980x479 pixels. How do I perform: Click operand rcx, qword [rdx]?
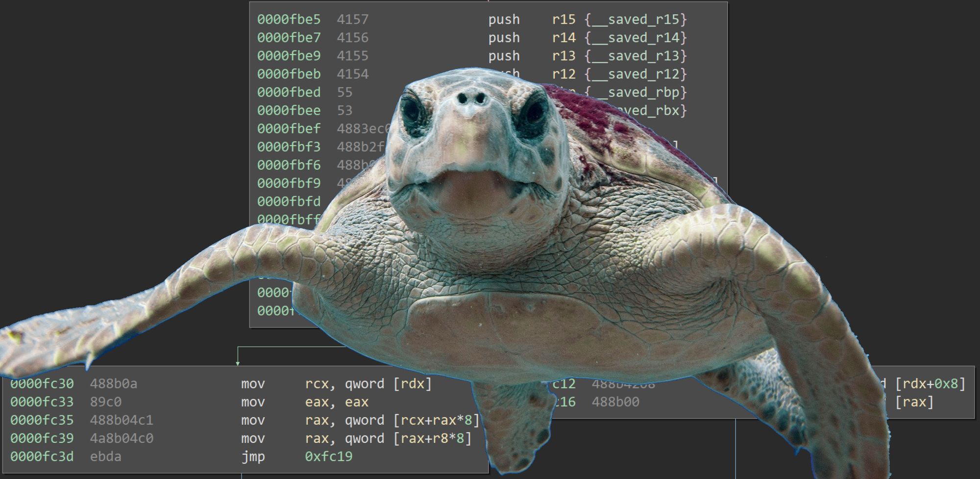368,384
